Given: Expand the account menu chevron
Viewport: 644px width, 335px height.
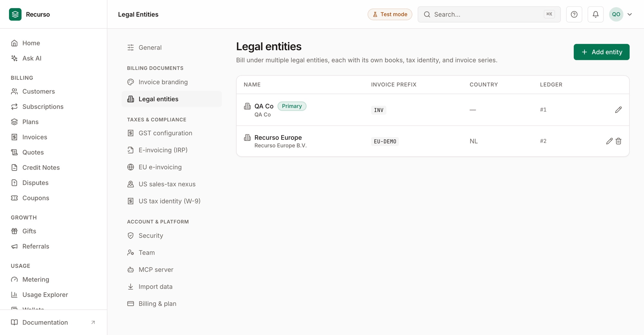Looking at the screenshot, I should [x=630, y=14].
